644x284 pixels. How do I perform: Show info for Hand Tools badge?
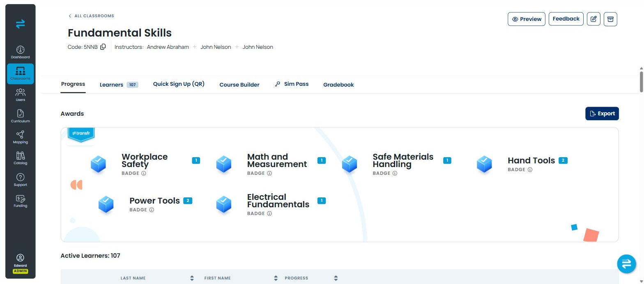coord(530,169)
